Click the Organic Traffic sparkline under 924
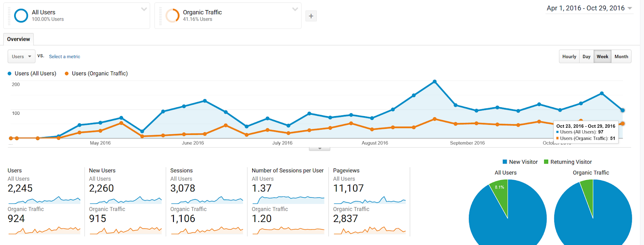 (x=44, y=230)
